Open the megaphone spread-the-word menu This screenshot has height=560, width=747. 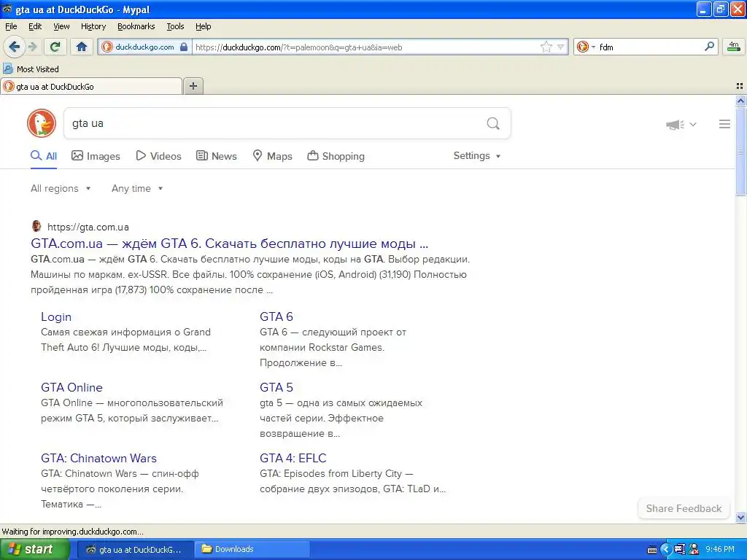point(681,124)
